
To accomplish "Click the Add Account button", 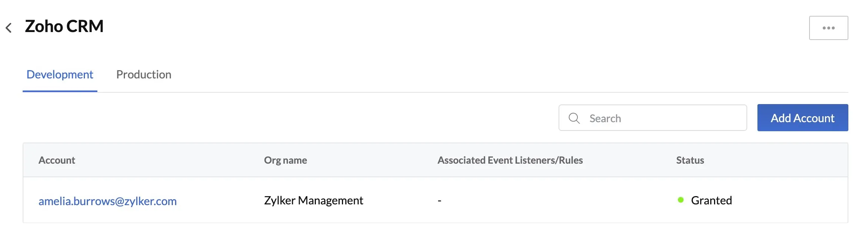I will coord(803,118).
